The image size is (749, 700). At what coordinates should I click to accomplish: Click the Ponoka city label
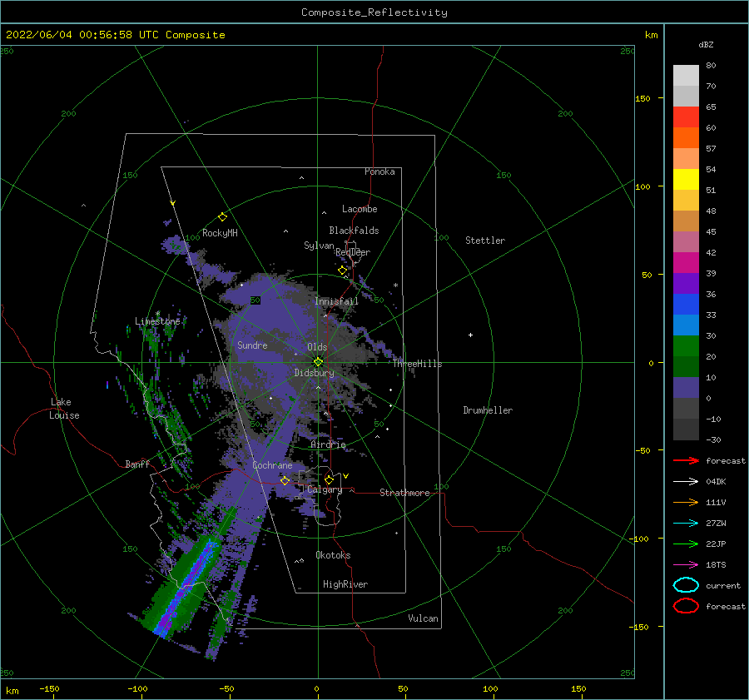379,171
